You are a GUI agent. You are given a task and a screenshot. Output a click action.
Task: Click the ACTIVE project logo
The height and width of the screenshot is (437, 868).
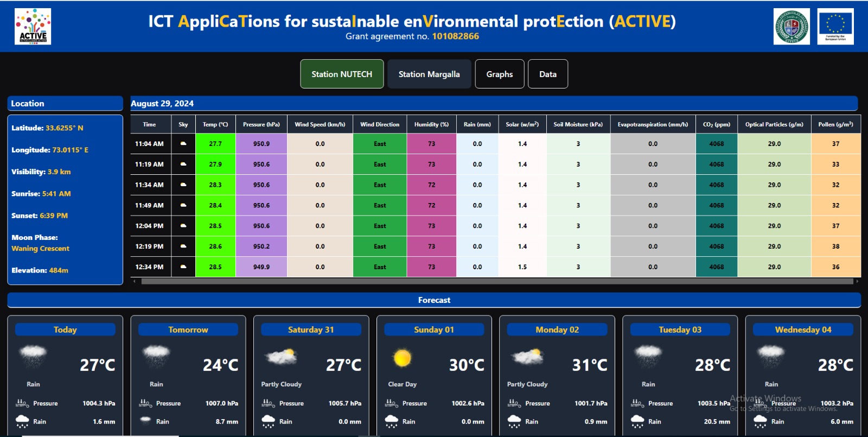click(33, 26)
